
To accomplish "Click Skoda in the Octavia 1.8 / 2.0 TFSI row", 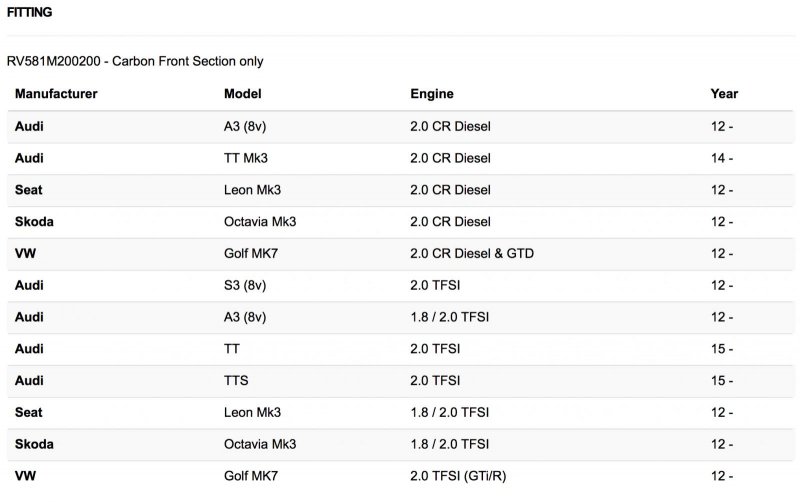I will 34,444.
